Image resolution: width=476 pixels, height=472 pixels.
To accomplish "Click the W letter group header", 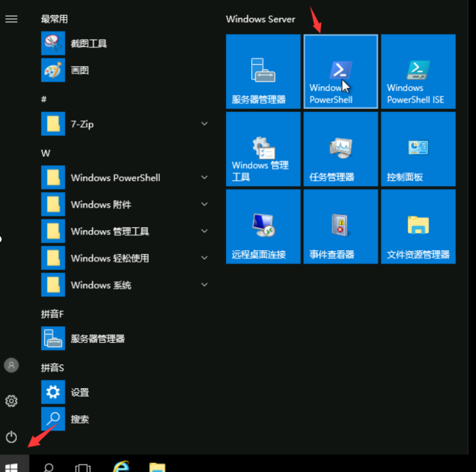I will (45, 153).
